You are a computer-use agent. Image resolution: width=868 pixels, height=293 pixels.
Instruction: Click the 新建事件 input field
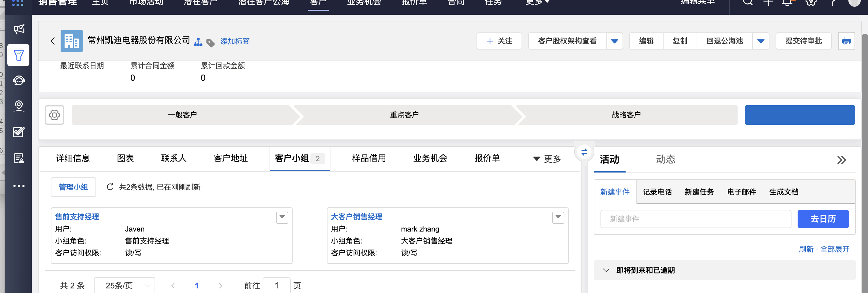pos(695,219)
